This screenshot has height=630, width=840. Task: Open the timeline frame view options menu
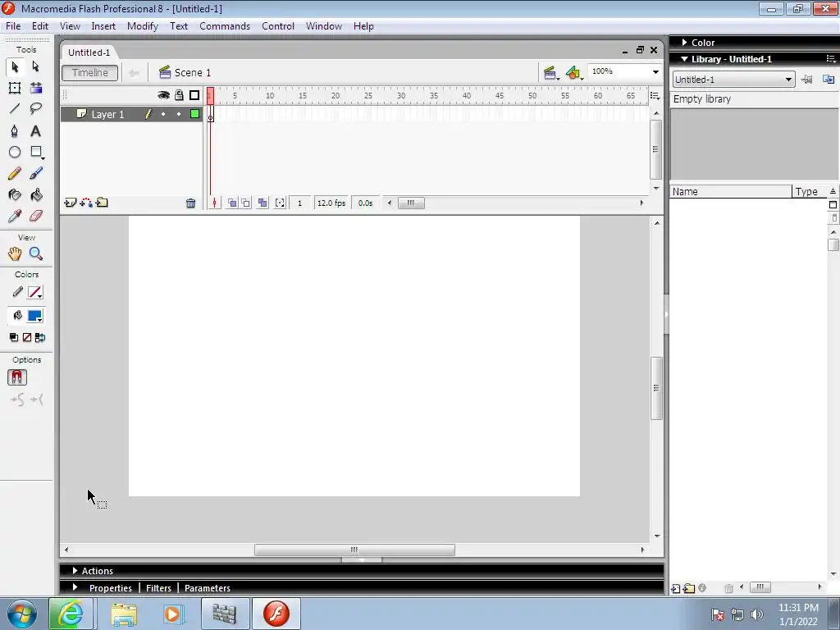[x=655, y=95]
